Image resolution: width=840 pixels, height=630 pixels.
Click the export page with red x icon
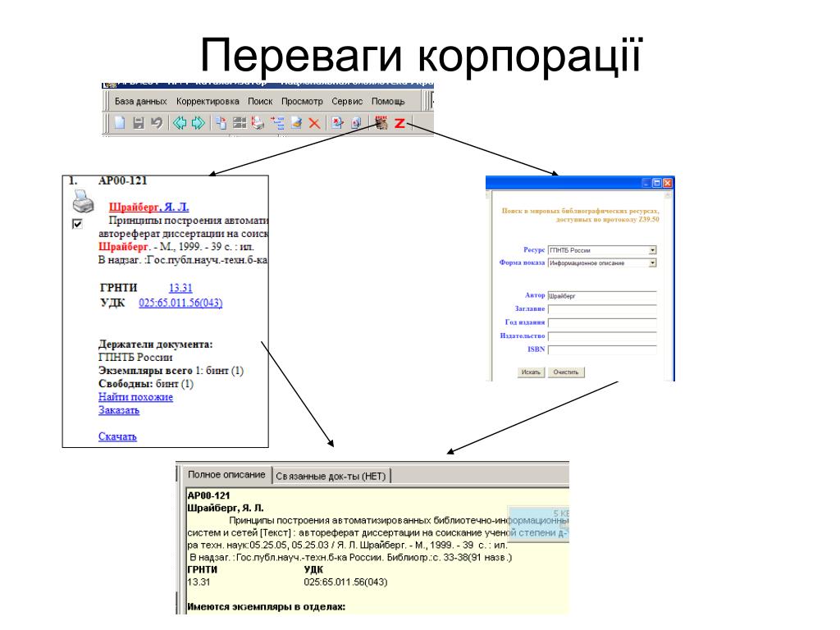[337, 123]
